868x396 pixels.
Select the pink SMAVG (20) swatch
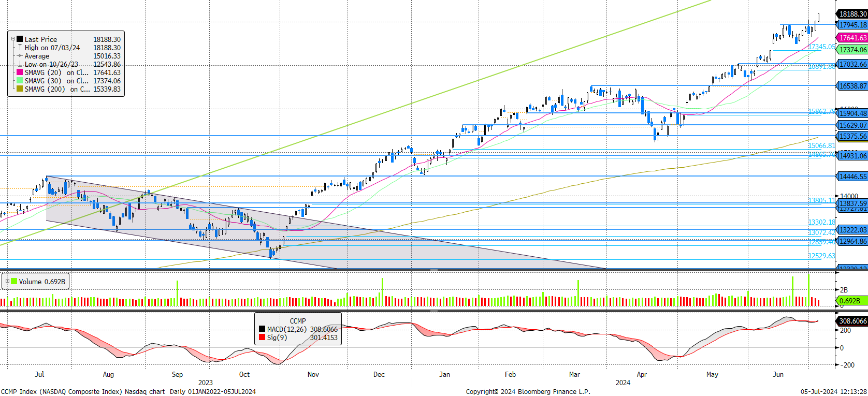20,72
